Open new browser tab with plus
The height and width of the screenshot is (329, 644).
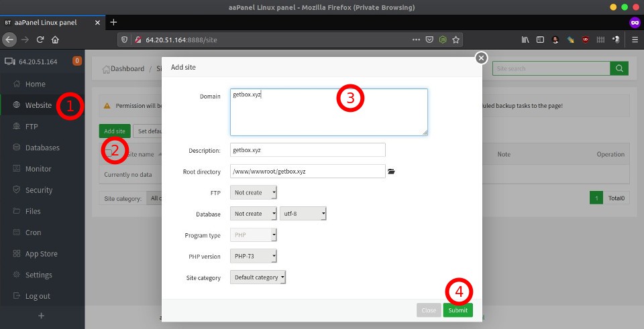pos(114,22)
